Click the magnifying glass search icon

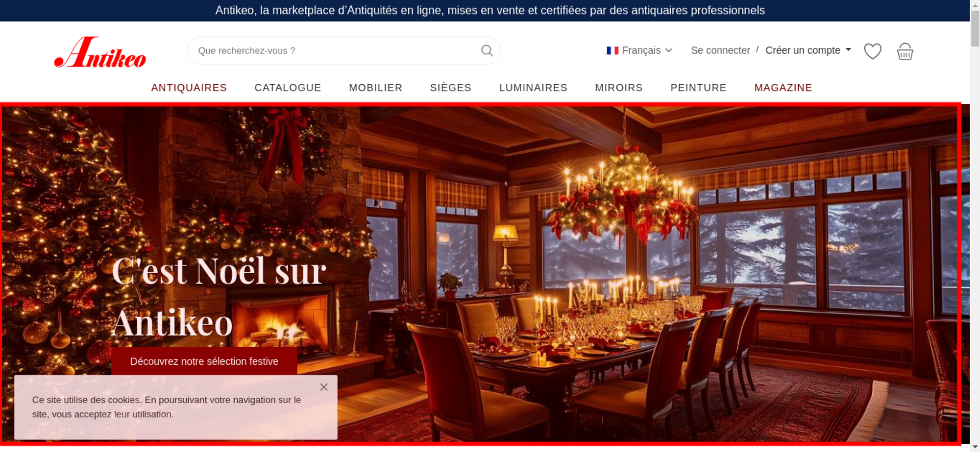(487, 50)
